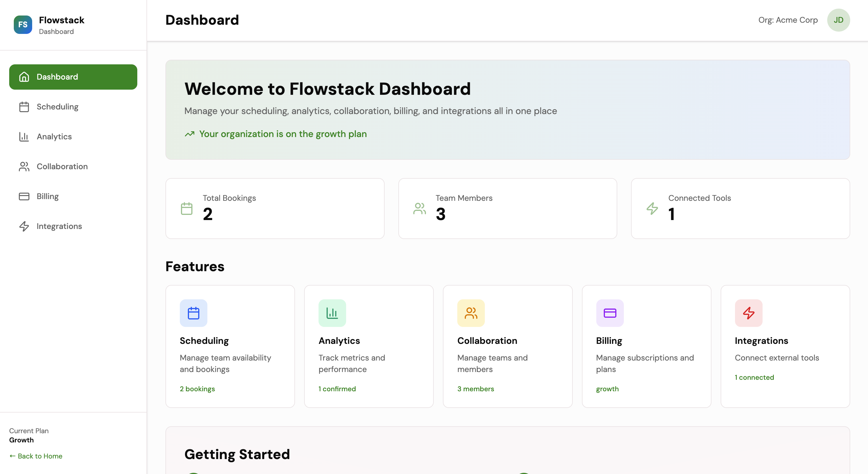Go to Scheduling in the sidebar

[73, 107]
